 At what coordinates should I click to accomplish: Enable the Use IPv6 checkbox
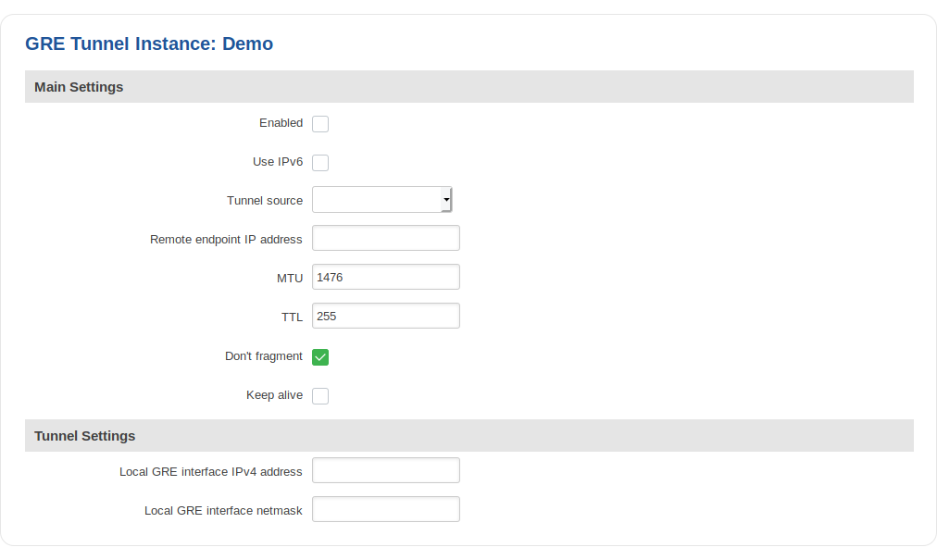tap(320, 163)
